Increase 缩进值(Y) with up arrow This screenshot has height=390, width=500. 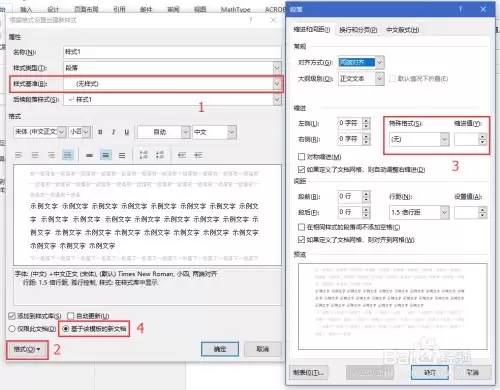482,136
